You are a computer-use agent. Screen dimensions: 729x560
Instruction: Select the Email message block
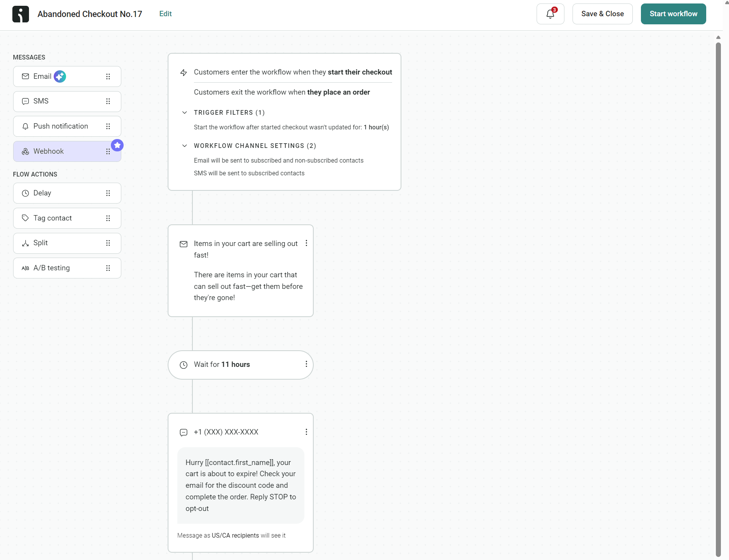click(x=67, y=76)
